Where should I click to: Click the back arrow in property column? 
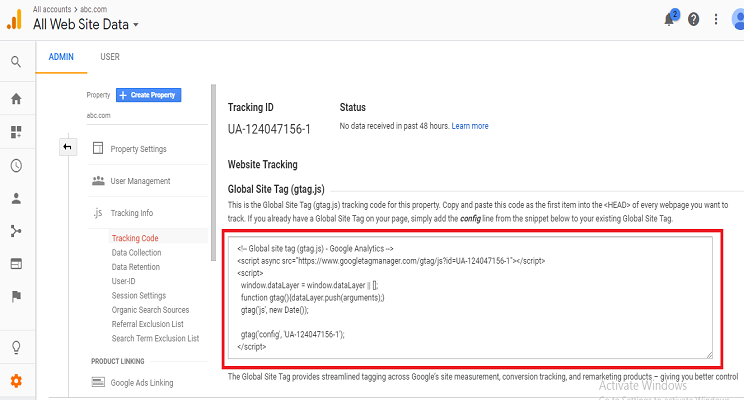[67, 147]
